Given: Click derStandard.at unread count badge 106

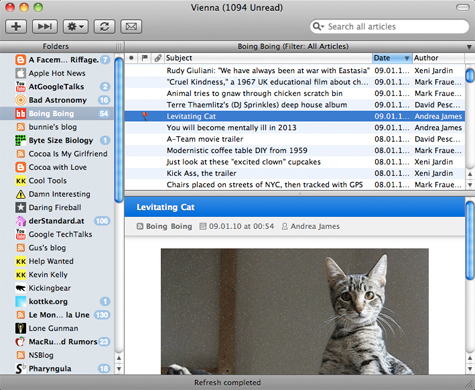Looking at the screenshot, I should (102, 221).
